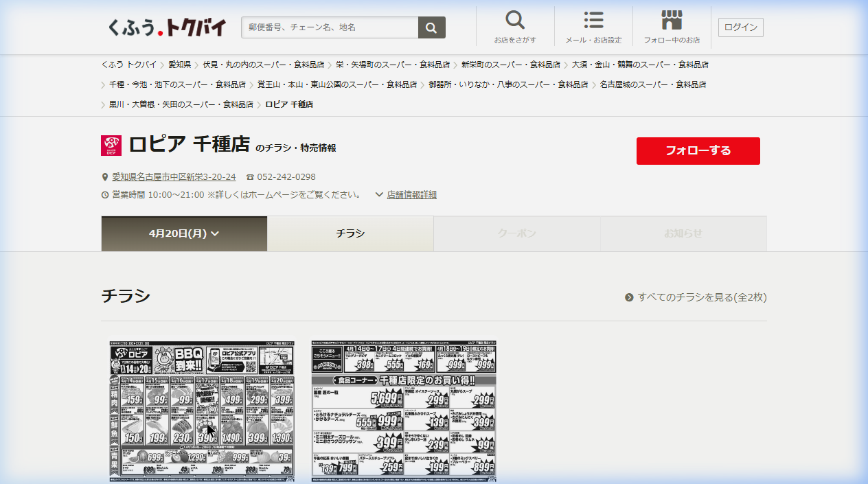Open フォロー中のお店 shop icon
The image size is (868, 484).
tap(672, 21)
